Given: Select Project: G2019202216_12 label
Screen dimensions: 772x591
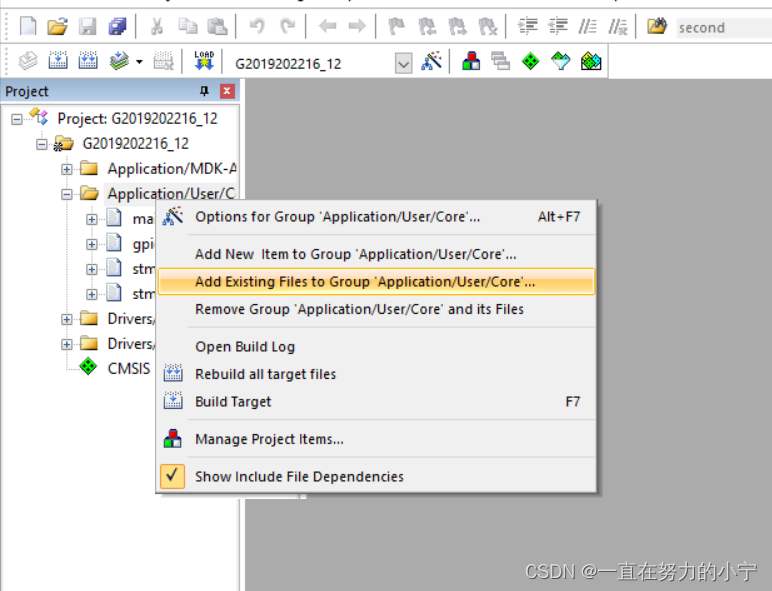Looking at the screenshot, I should point(137,119).
